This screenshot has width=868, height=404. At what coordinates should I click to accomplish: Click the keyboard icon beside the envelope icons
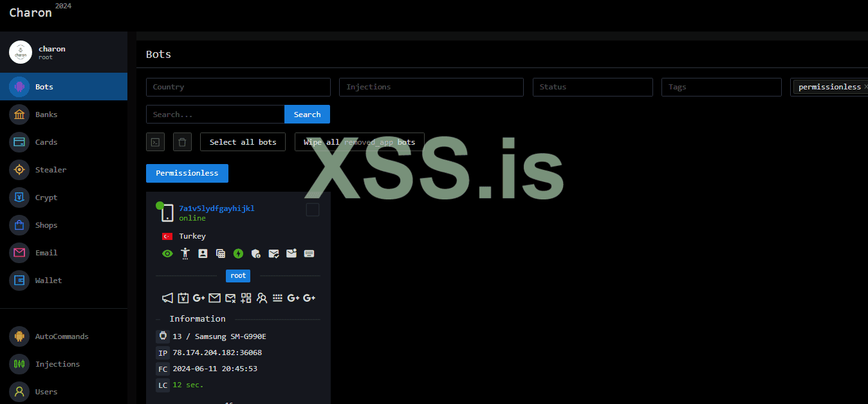(309, 253)
